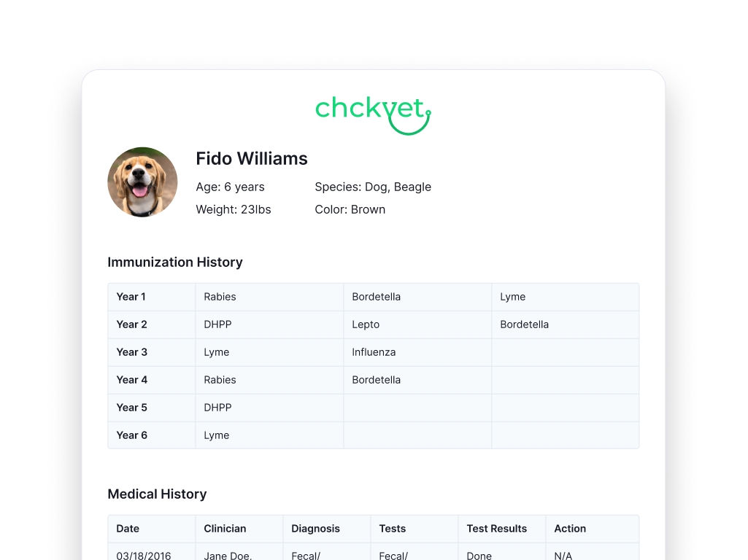Click Lyme in the Year 6 row
748x560 pixels.
pos(217,435)
